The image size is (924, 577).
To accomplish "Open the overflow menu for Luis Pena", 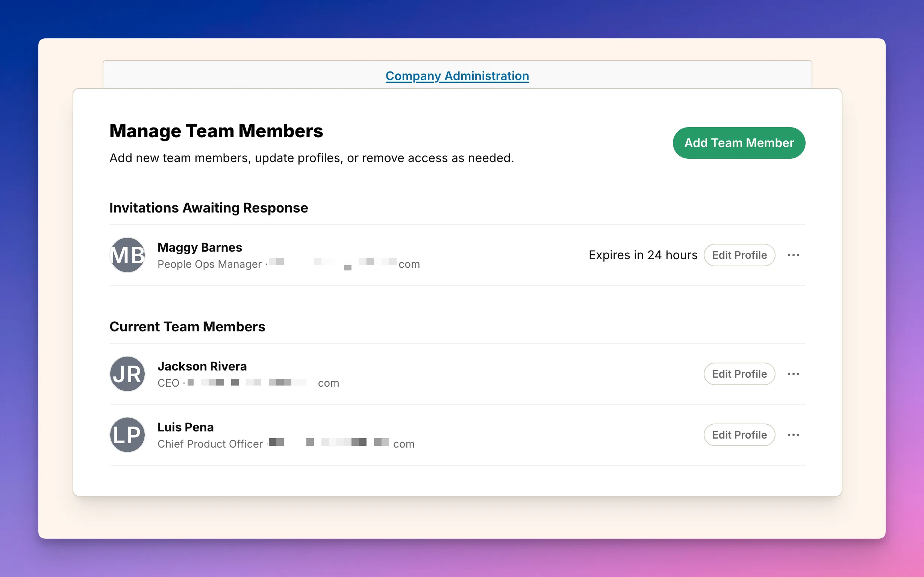I will pos(794,435).
